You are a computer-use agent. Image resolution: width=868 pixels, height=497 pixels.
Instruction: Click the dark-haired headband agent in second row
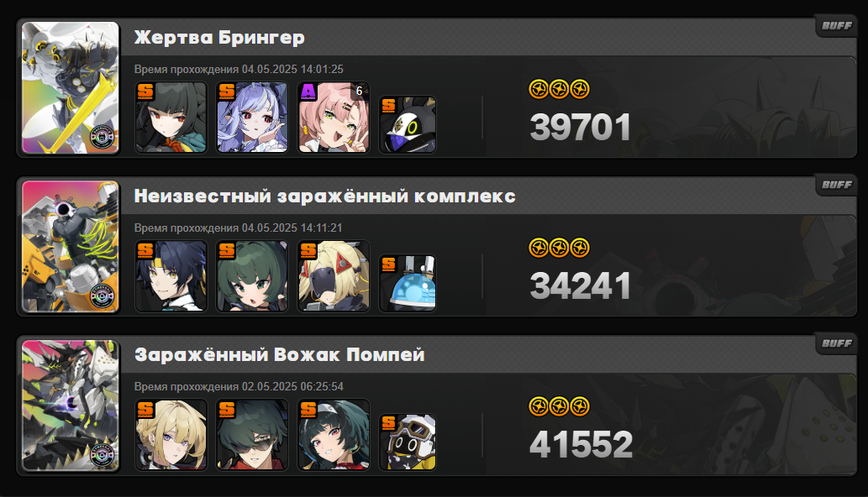point(171,276)
